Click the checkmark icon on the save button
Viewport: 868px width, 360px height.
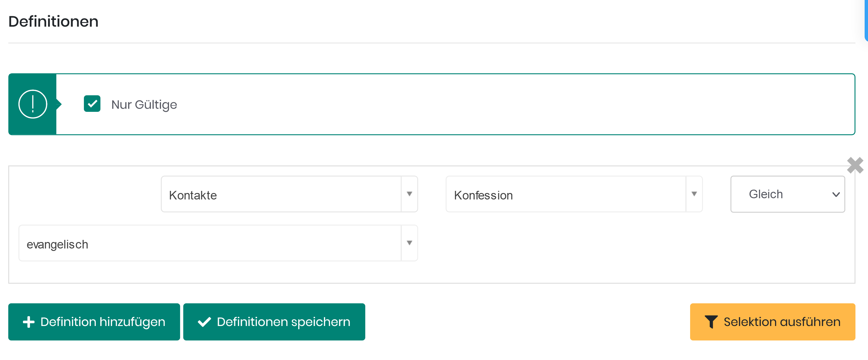tap(205, 322)
